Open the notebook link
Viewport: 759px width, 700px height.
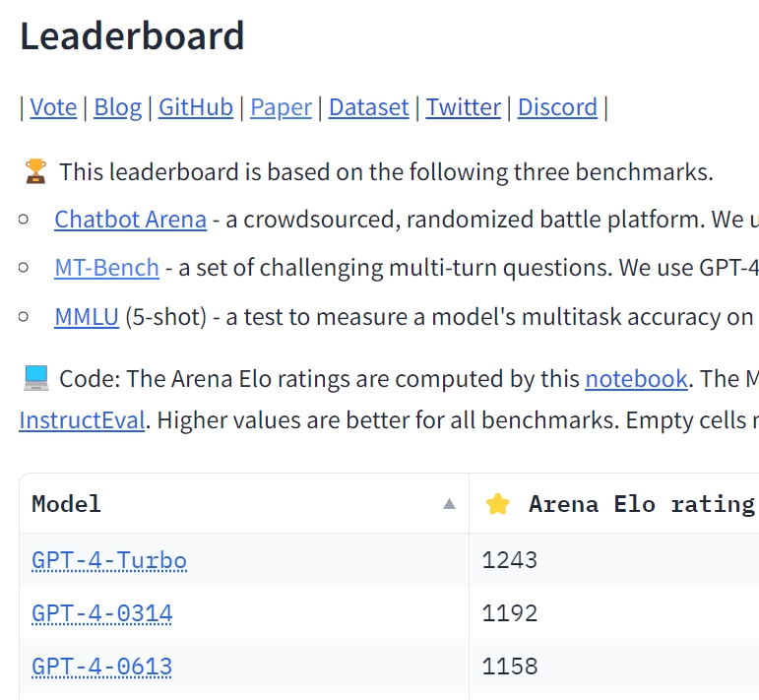click(636, 379)
